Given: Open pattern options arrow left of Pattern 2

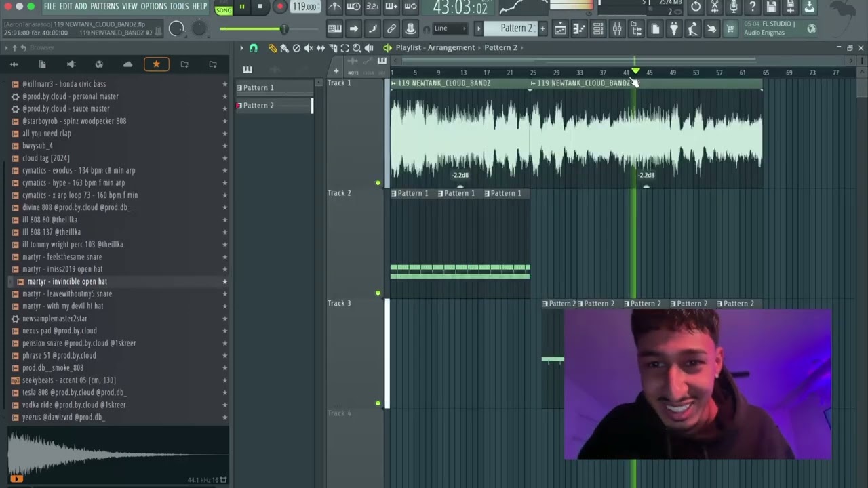Looking at the screenshot, I should pos(478,28).
